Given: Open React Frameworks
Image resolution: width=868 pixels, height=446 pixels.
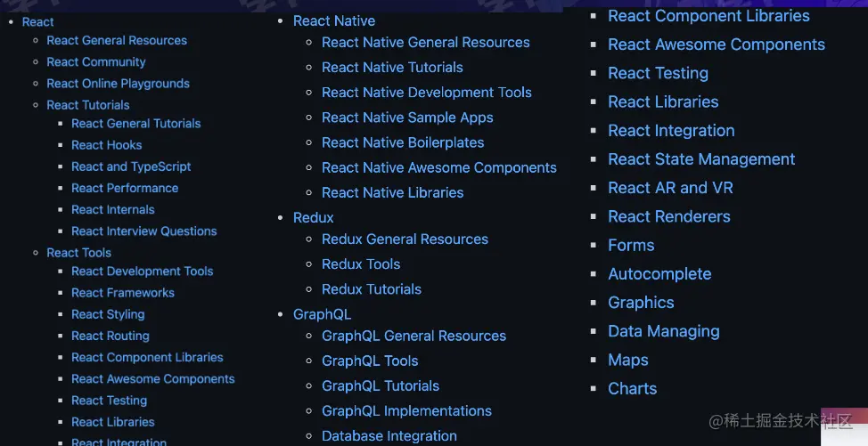Looking at the screenshot, I should click(123, 292).
